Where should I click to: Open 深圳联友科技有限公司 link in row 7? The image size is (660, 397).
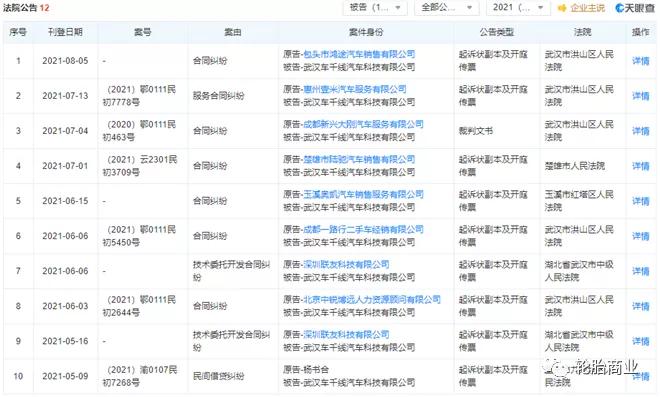pyautogui.click(x=346, y=264)
